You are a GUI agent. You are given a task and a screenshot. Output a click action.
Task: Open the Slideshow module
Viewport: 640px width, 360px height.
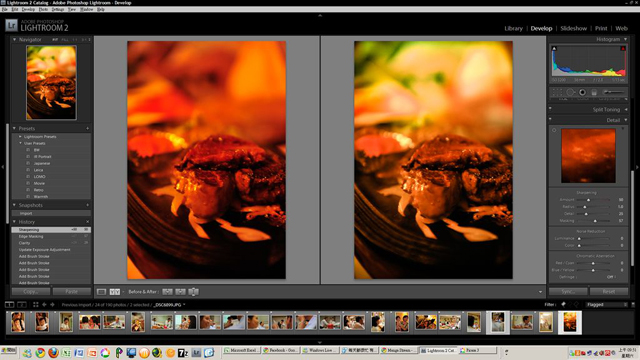point(573,28)
